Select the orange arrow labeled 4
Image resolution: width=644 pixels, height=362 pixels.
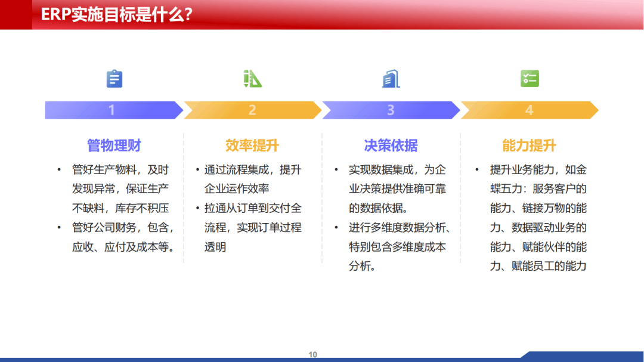529,110
